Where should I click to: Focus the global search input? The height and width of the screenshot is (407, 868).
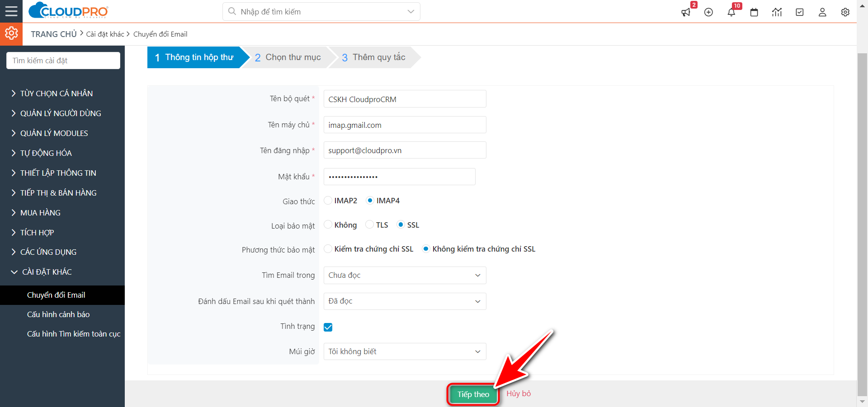[x=321, y=12]
